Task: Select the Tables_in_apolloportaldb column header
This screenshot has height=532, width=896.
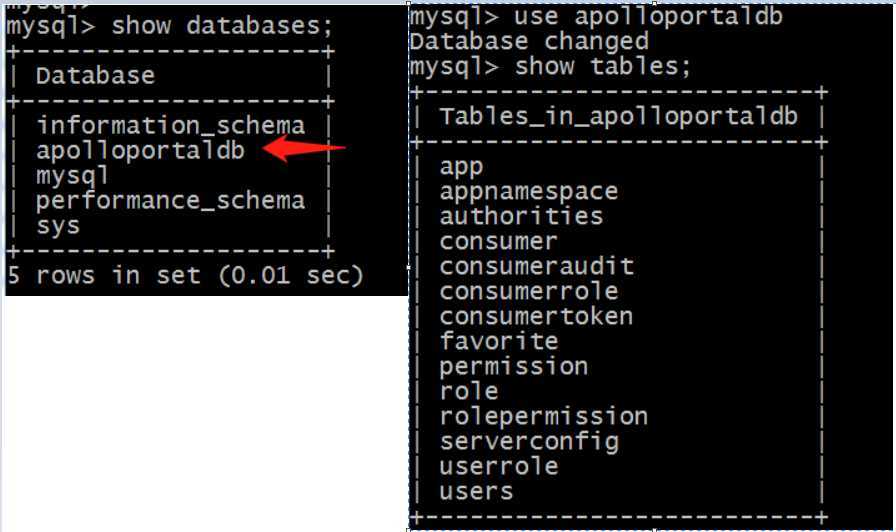Action: (618, 117)
